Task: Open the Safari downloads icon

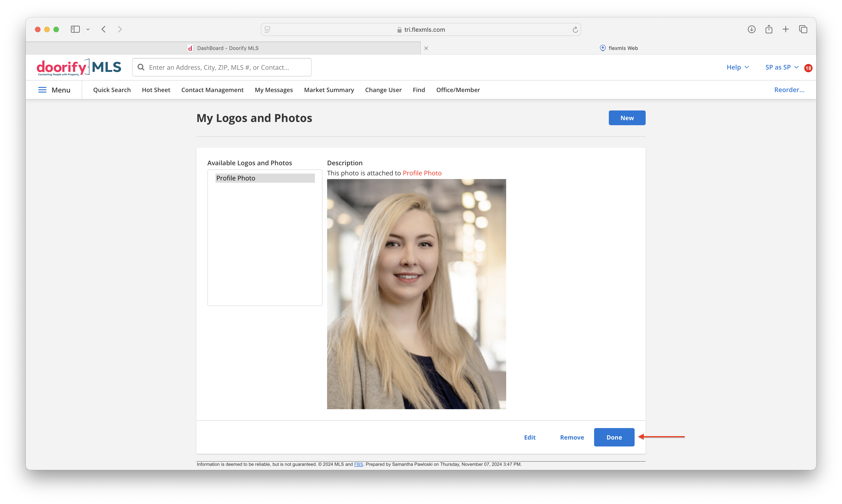Action: point(751,29)
